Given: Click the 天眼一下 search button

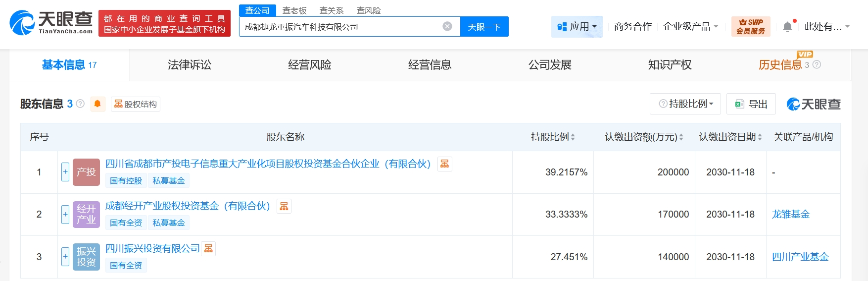Looking at the screenshot, I should coord(484,27).
